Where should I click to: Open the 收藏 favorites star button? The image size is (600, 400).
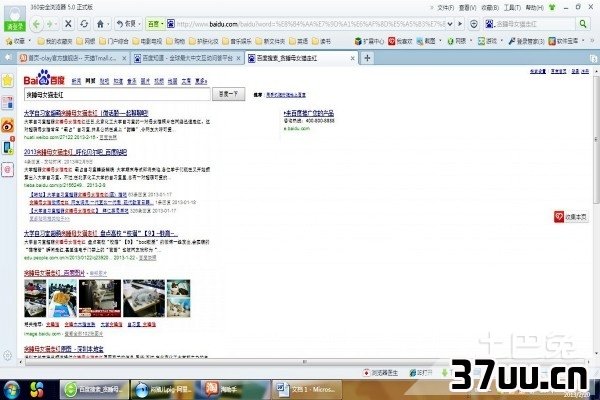(16, 41)
